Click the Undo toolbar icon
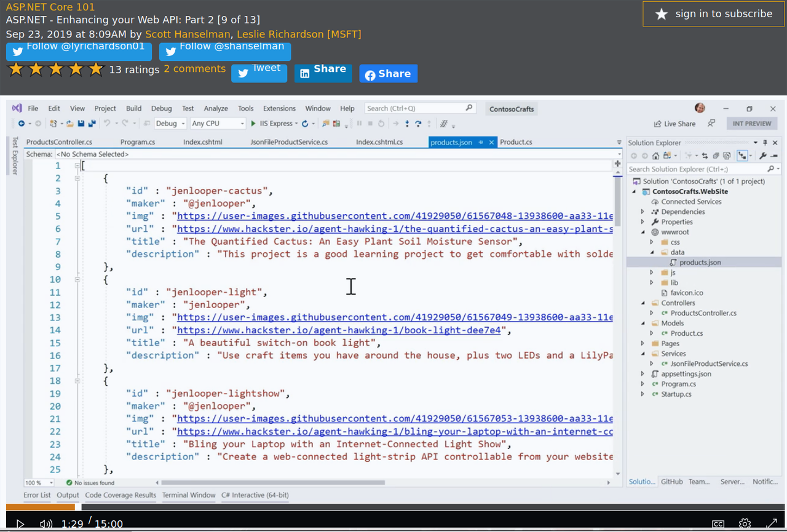 (107, 124)
